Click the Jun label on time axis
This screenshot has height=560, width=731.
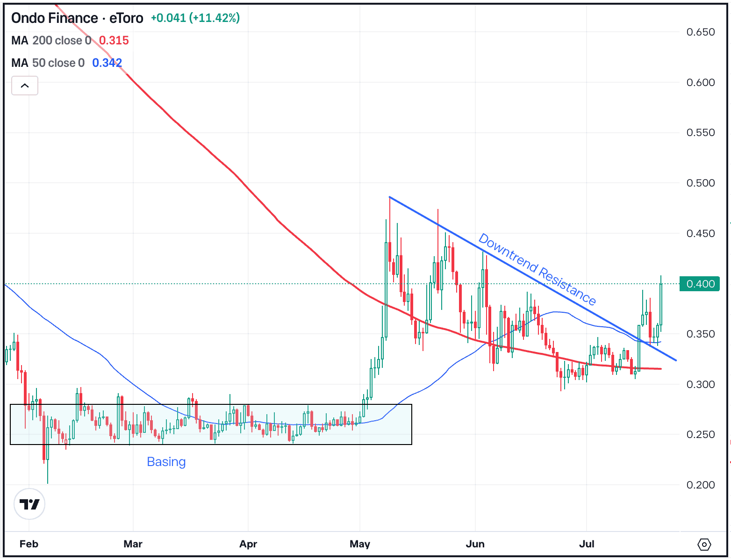475,544
